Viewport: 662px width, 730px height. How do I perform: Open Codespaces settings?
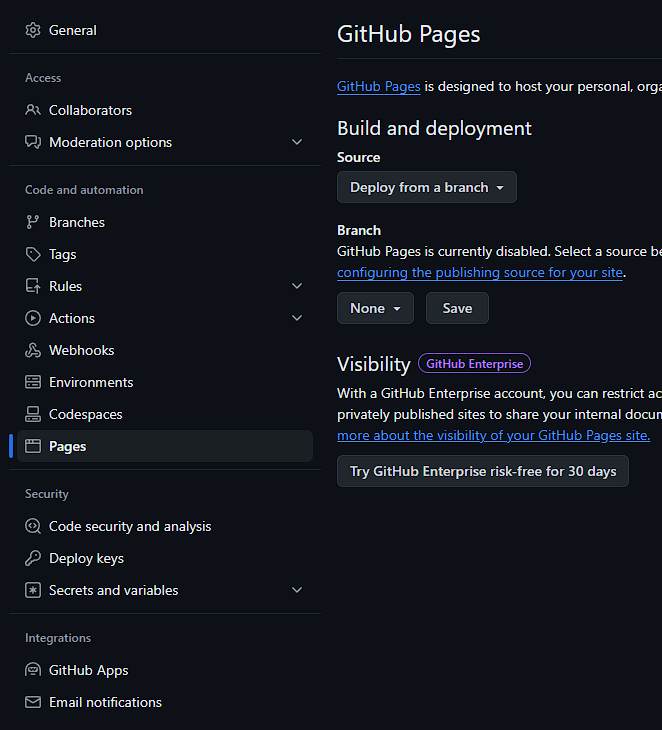(165, 414)
